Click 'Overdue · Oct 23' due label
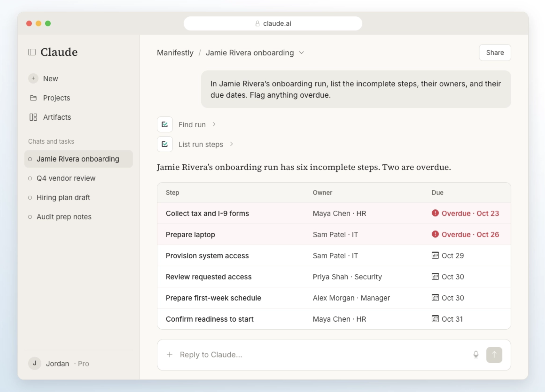 pos(470,213)
